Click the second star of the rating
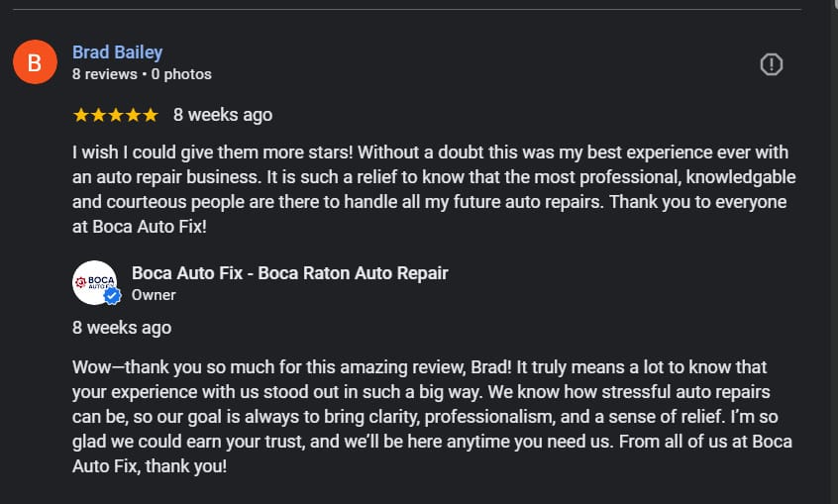This screenshot has width=838, height=504. (x=98, y=115)
